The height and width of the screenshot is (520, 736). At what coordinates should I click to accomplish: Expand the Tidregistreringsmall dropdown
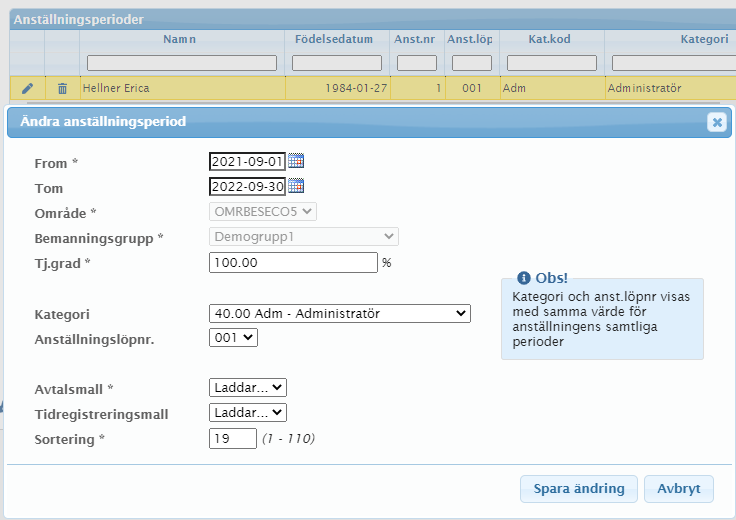(x=247, y=412)
